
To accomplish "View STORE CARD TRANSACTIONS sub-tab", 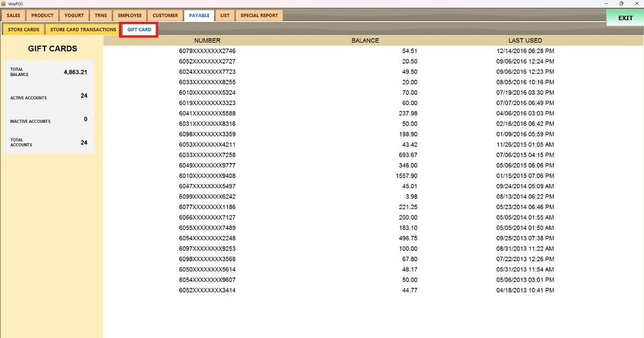I will pos(83,30).
